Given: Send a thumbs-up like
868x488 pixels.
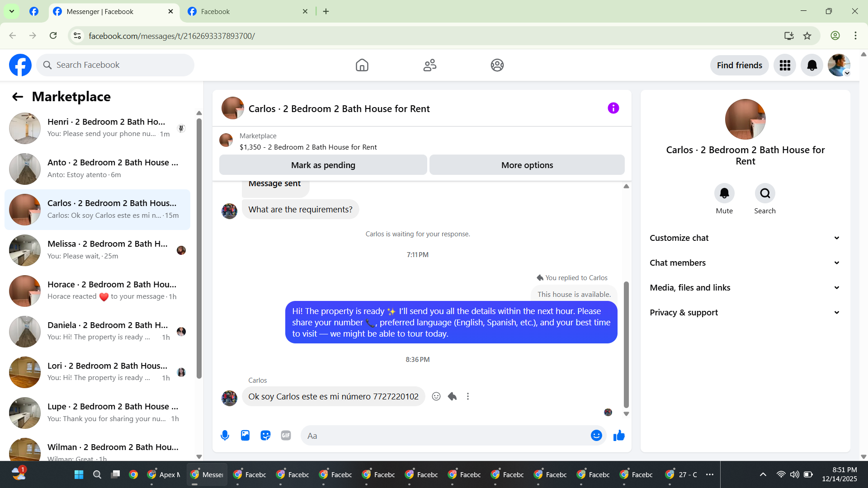Looking at the screenshot, I should (619, 436).
